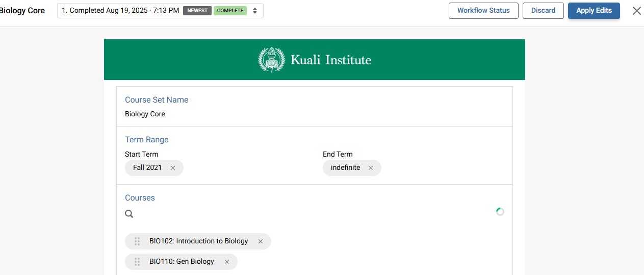Expand the Completed Aug 19, 2025 version list
Image resolution: width=644 pixels, height=275 pixels.
click(x=120, y=11)
